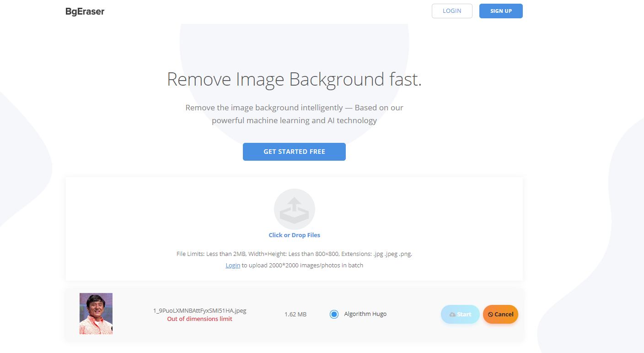Click the 'Remove Image Background fast.' heading
The width and height of the screenshot is (644, 353).
tap(294, 79)
